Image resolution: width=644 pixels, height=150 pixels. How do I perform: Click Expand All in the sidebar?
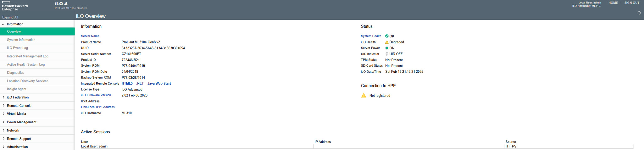tap(10, 17)
